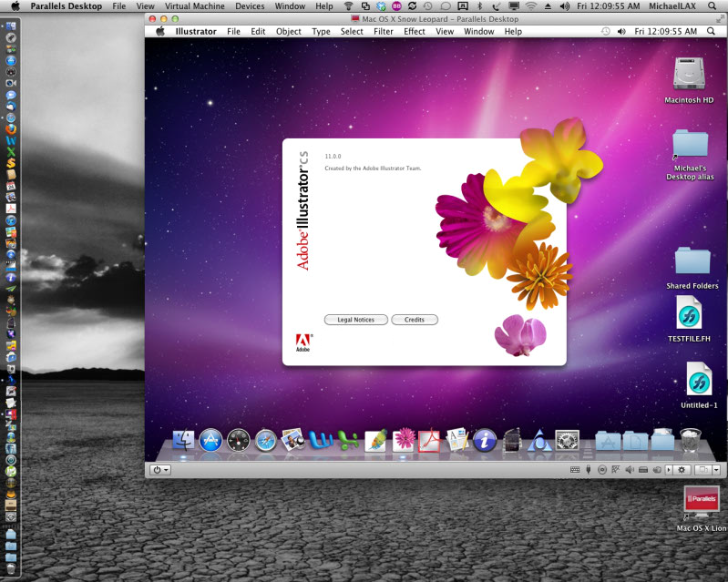
Task: Click Parallels status bar gear icon
Action: (x=682, y=470)
